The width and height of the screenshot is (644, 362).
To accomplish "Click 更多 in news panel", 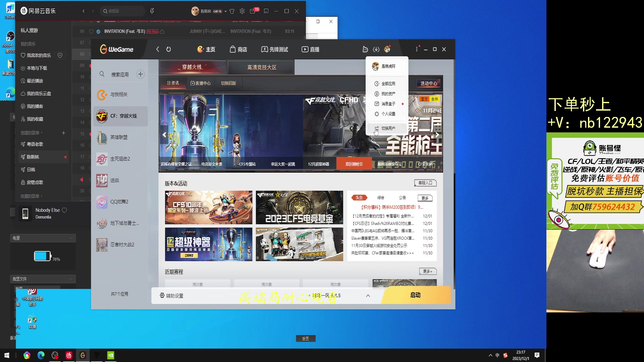I will (425, 198).
